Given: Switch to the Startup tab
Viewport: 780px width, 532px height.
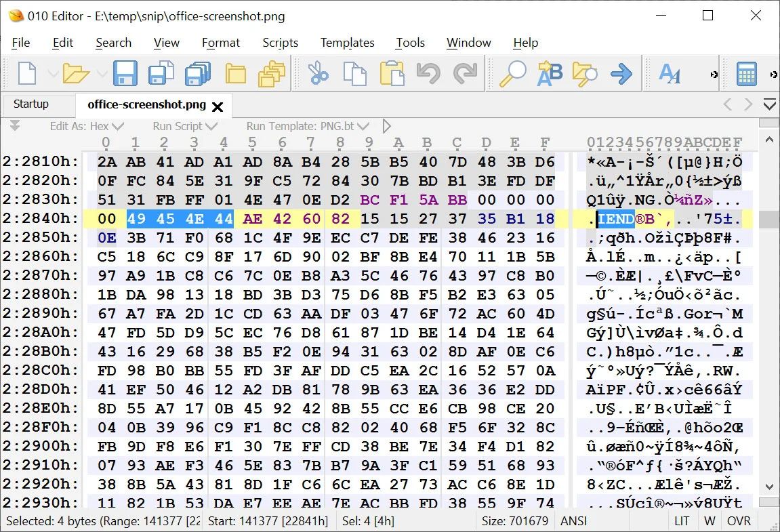Looking at the screenshot, I should click(31, 104).
